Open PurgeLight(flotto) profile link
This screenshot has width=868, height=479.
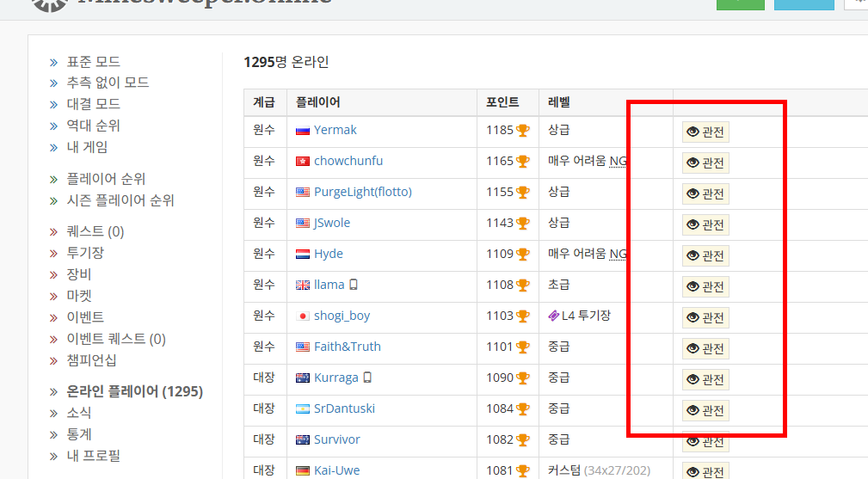[362, 192]
